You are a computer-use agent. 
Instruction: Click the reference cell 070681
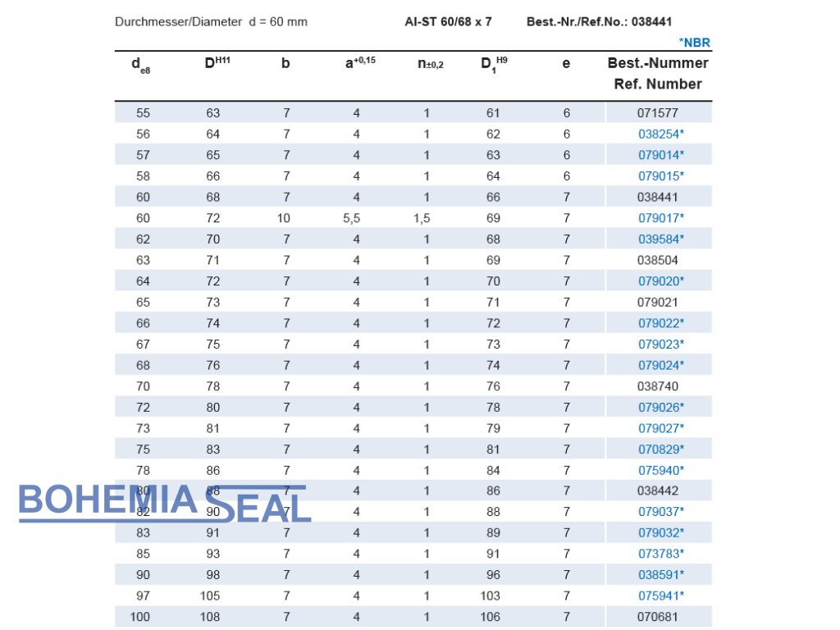coord(658,617)
